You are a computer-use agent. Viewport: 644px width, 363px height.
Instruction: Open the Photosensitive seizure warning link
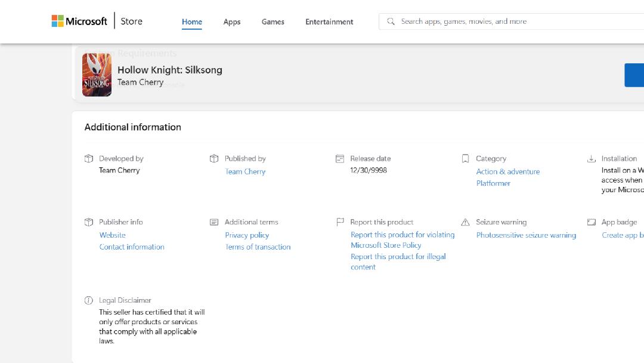526,235
